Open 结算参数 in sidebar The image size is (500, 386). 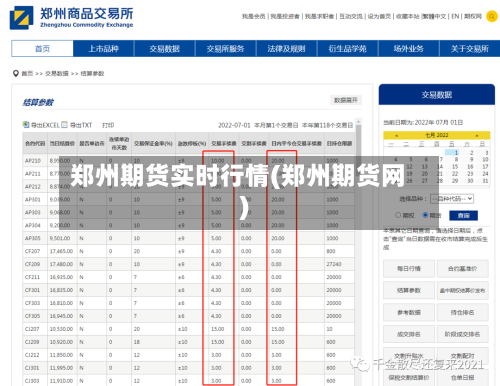tap(409, 290)
